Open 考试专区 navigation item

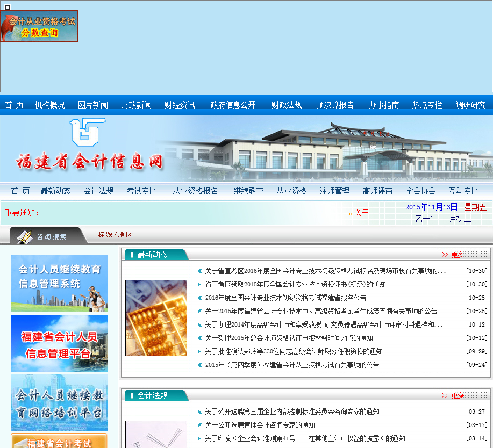pyautogui.click(x=141, y=191)
